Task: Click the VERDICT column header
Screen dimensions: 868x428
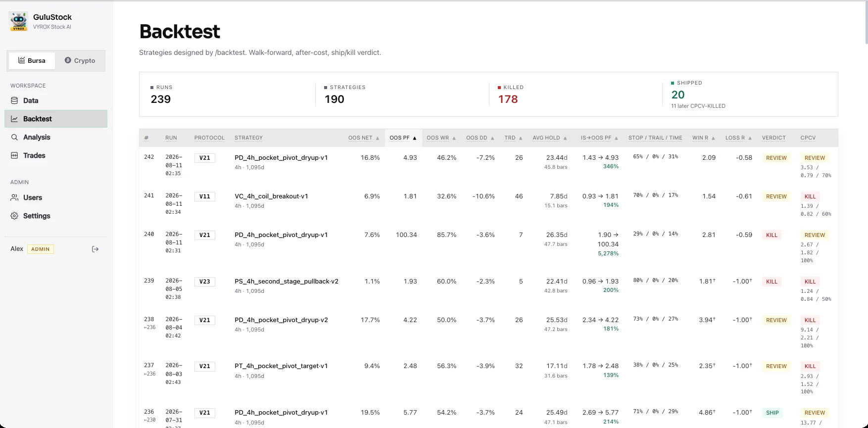Action: tap(774, 138)
